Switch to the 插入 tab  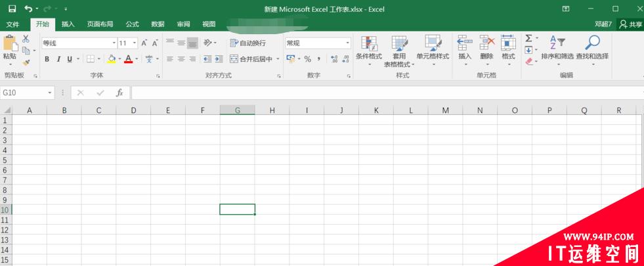tap(68, 24)
